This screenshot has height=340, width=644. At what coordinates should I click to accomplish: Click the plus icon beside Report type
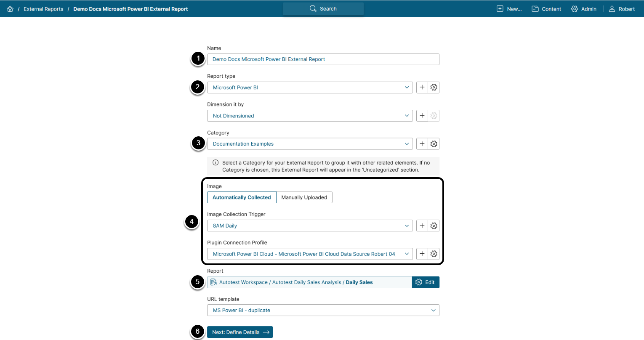(422, 88)
